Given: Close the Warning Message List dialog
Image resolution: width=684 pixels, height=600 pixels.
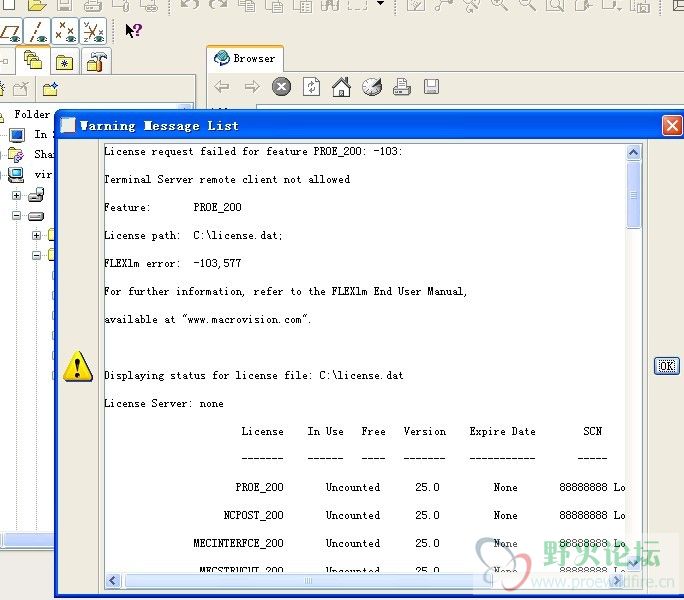Looking at the screenshot, I should (672, 126).
